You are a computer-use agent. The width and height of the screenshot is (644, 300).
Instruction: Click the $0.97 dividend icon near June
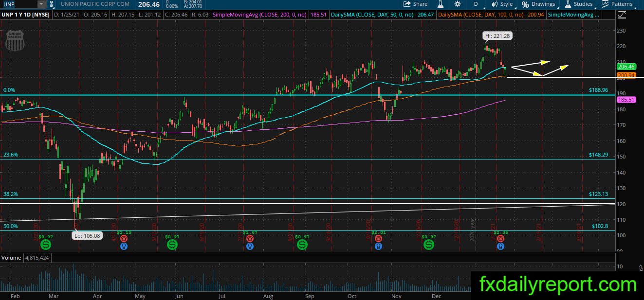click(172, 245)
